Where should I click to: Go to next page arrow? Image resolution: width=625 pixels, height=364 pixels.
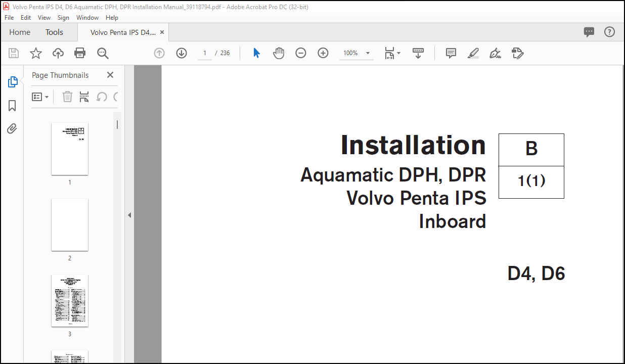pyautogui.click(x=182, y=53)
